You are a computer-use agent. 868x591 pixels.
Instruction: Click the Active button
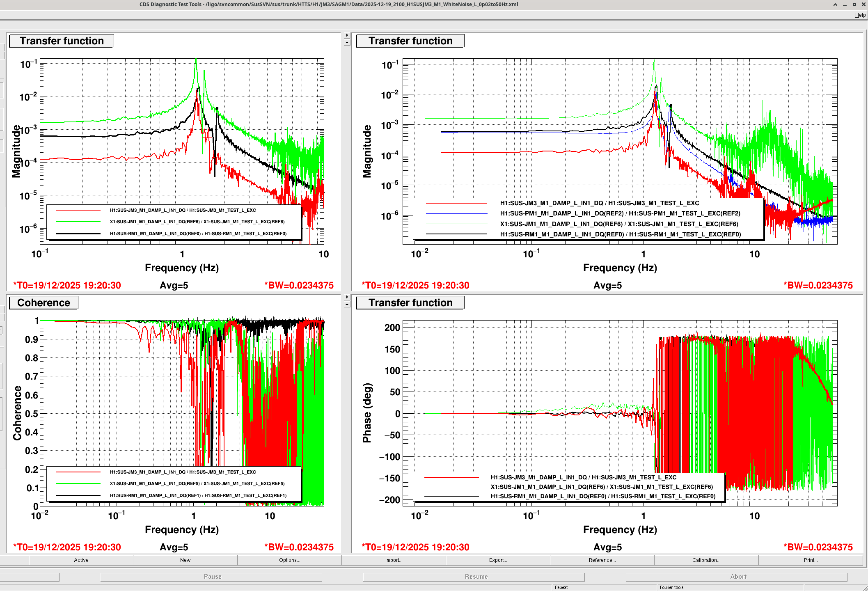coord(81,560)
